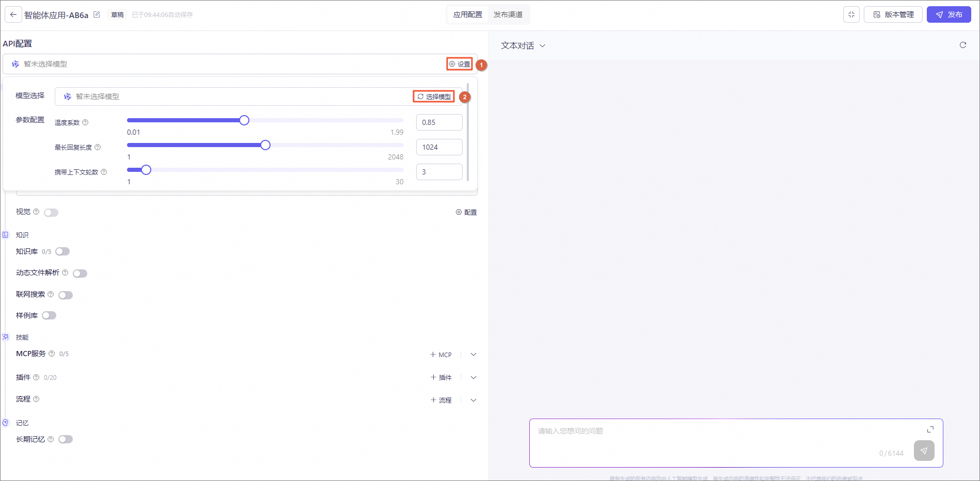Click the 最长回复长度 slider handle
Viewport: 980px width, 481px height.
(x=265, y=145)
